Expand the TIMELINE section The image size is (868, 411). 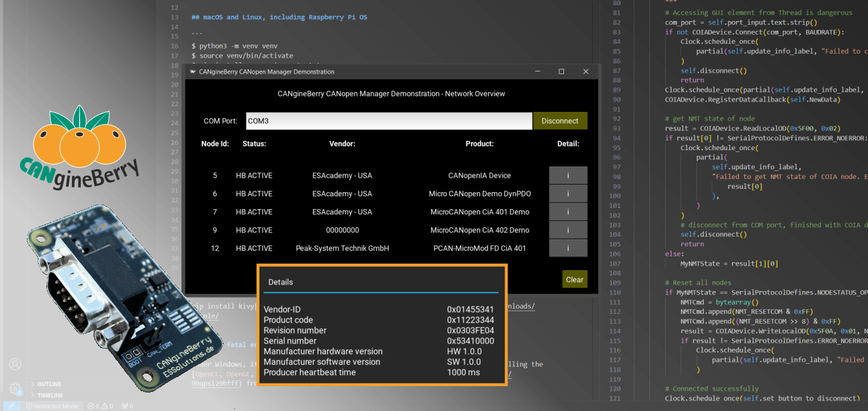pyautogui.click(x=50, y=395)
